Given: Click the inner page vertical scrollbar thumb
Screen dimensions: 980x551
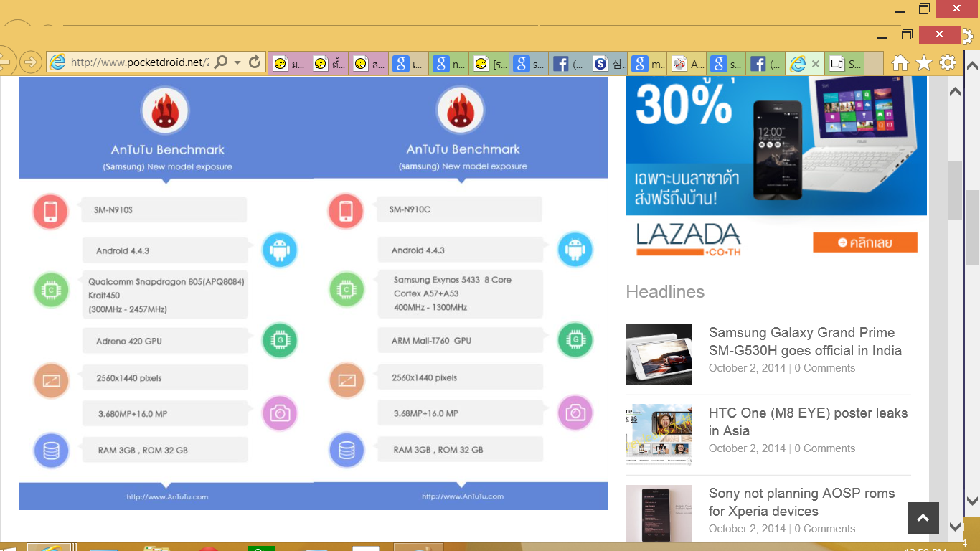Looking at the screenshot, I should 955,190.
